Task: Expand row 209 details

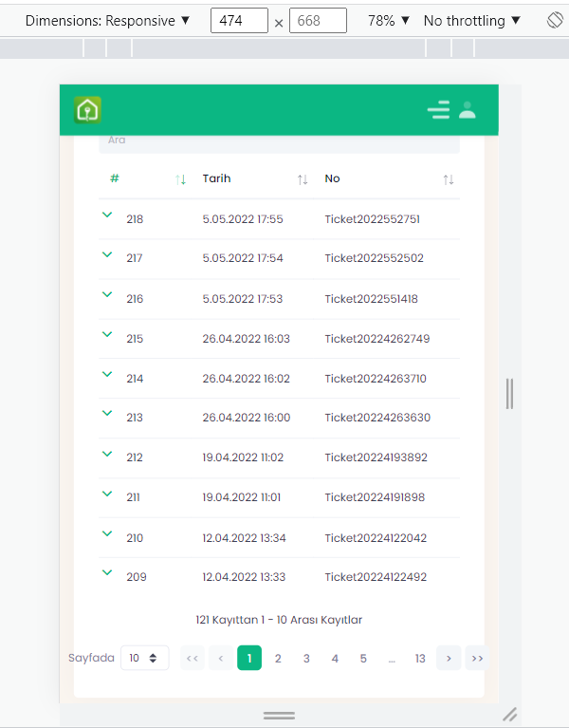Action: click(107, 572)
